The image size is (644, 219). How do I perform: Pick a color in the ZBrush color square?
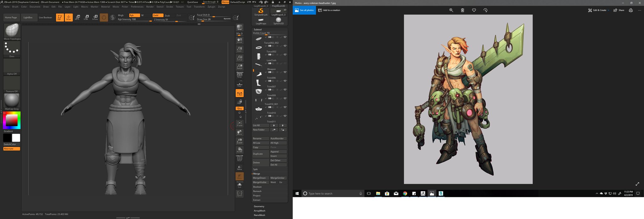pyautogui.click(x=12, y=120)
